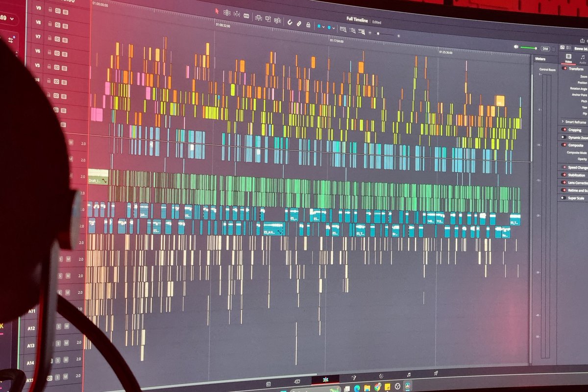The width and height of the screenshot is (588, 392).
Task: Open the Cut page tab
Action: click(297, 381)
